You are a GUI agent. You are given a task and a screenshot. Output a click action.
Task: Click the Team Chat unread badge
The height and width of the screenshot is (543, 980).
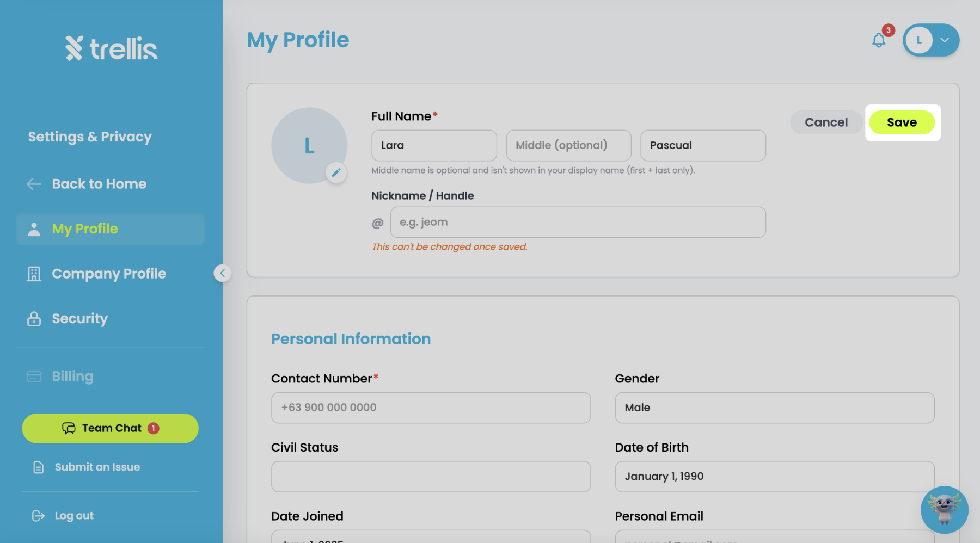(154, 428)
